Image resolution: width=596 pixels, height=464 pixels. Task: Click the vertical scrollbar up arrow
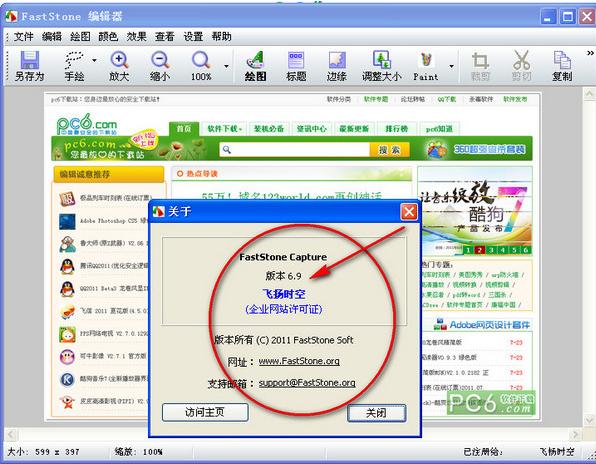click(590, 93)
